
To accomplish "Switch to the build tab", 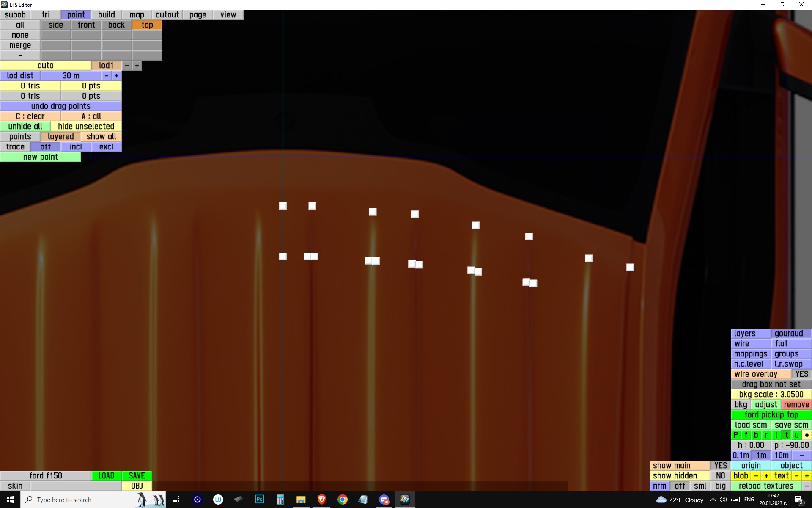I will click(106, 14).
